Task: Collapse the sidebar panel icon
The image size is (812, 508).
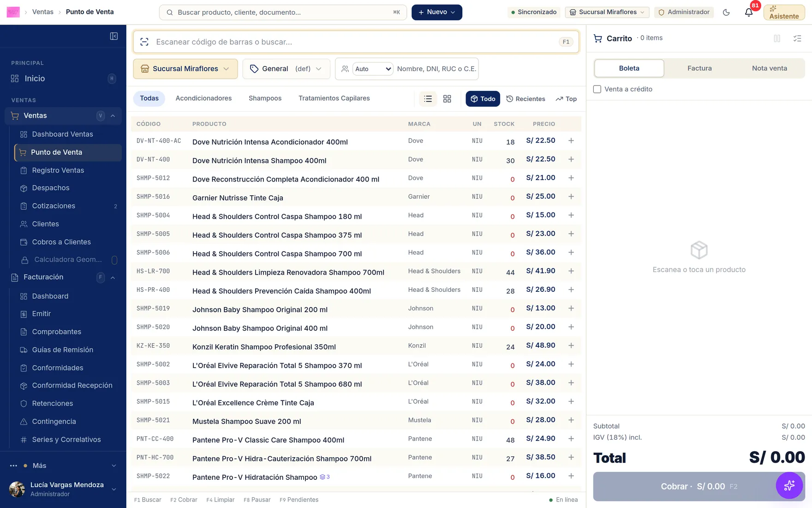Action: [x=114, y=36]
